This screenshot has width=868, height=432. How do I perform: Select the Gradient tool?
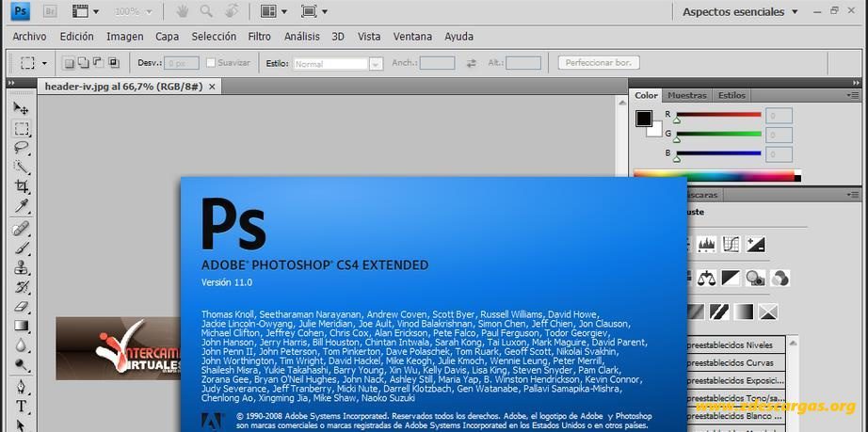pyautogui.click(x=21, y=326)
